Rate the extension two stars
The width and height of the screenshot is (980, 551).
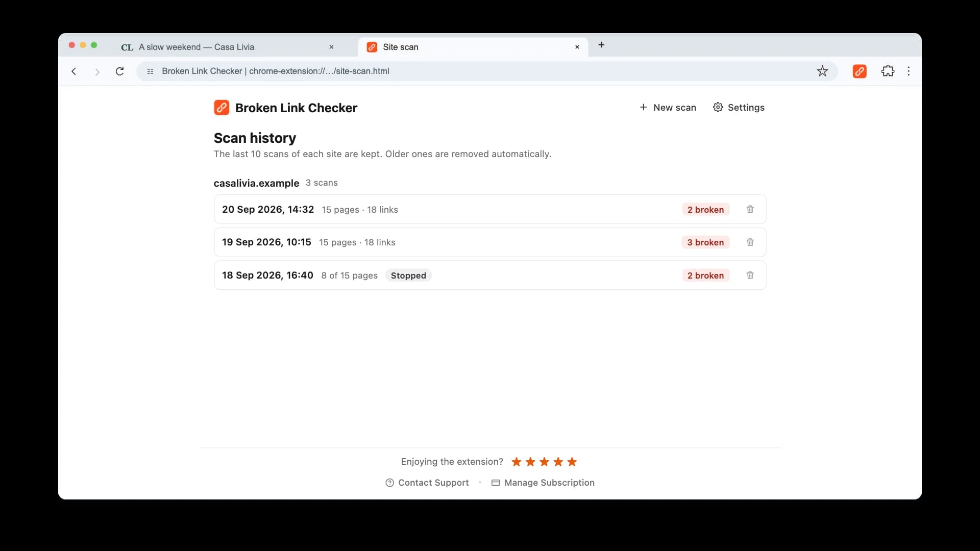pos(530,462)
